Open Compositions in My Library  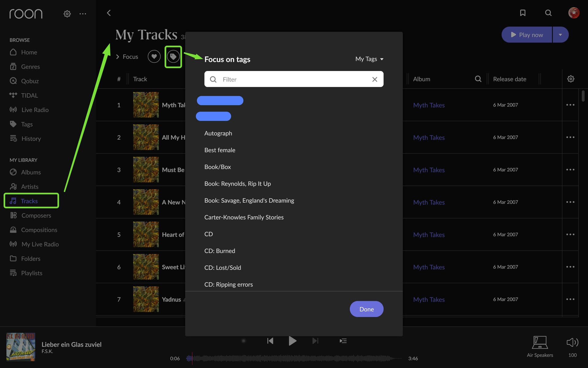(x=33, y=230)
